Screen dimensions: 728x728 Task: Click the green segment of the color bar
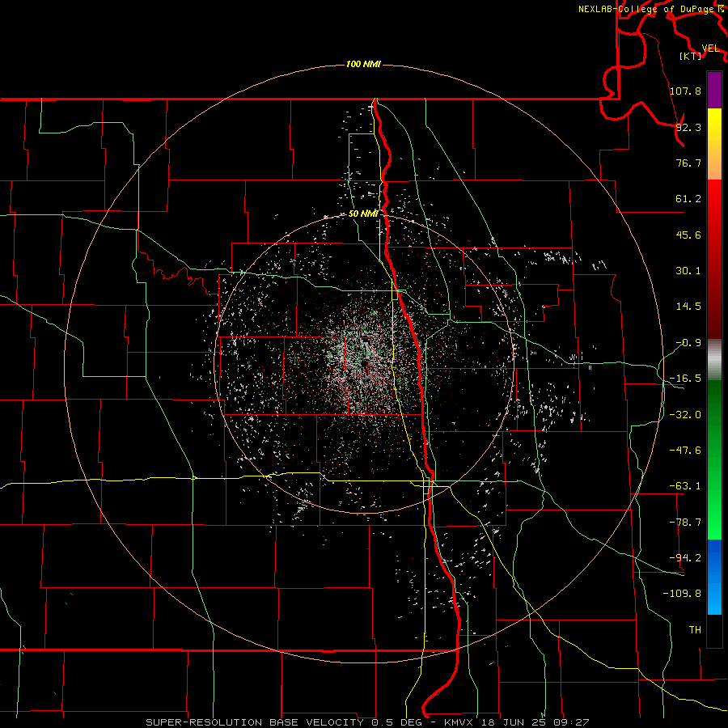(714, 459)
